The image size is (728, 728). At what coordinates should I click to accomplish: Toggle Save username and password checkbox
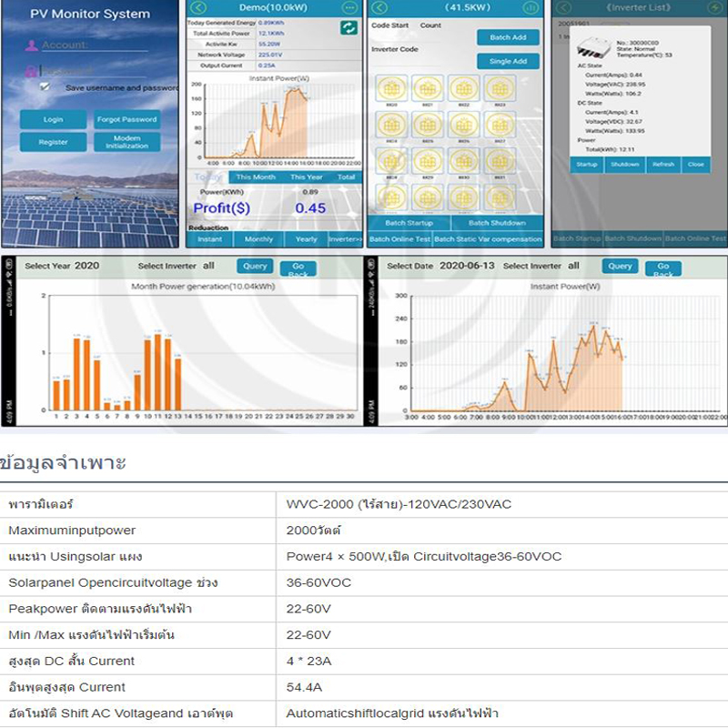tap(45, 86)
